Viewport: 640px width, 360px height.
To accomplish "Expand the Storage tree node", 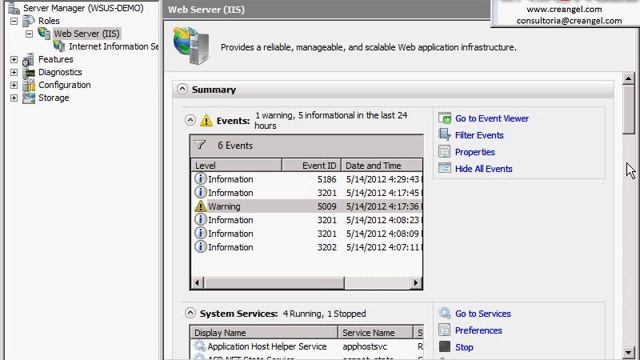I will point(14,98).
